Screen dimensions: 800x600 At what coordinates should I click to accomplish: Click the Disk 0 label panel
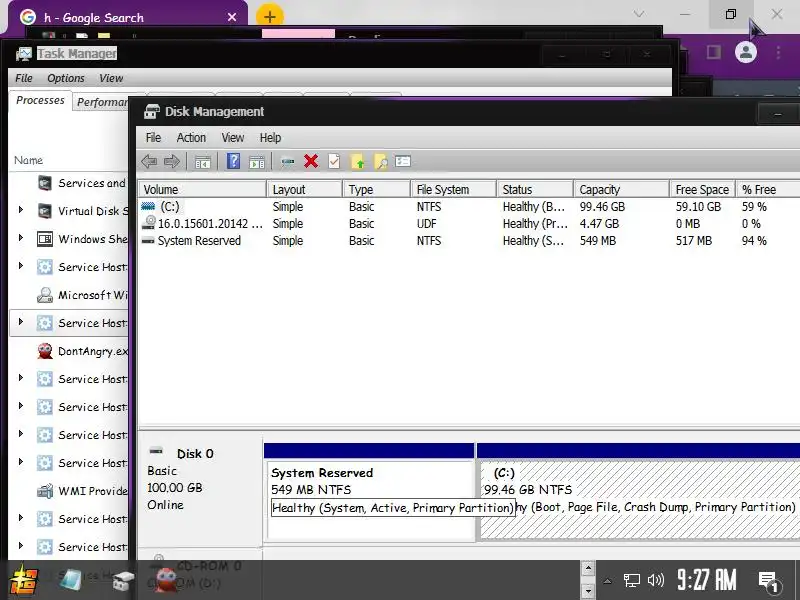tap(200, 490)
